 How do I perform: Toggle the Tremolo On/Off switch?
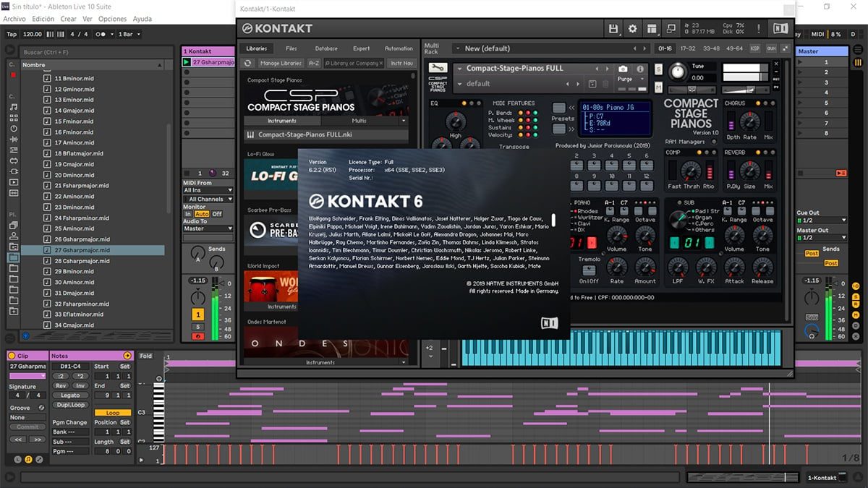pos(590,270)
